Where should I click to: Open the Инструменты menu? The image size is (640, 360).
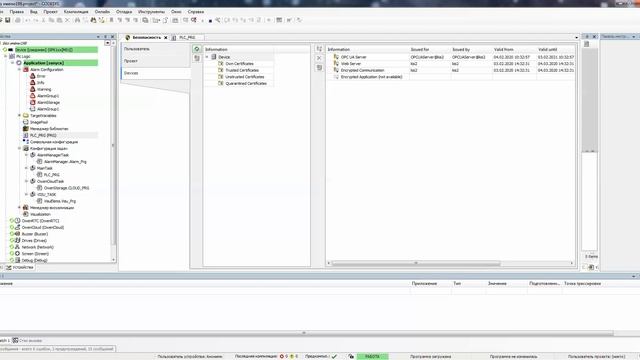point(151,12)
